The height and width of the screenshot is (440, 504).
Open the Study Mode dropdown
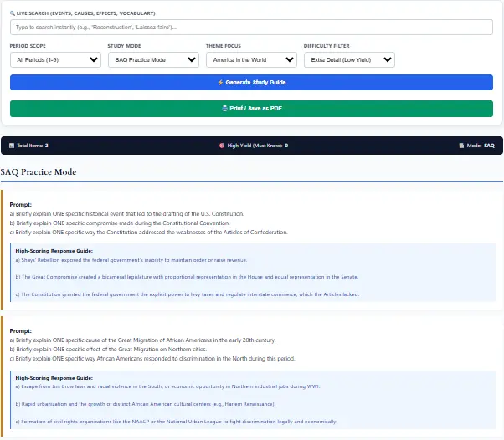(153, 60)
